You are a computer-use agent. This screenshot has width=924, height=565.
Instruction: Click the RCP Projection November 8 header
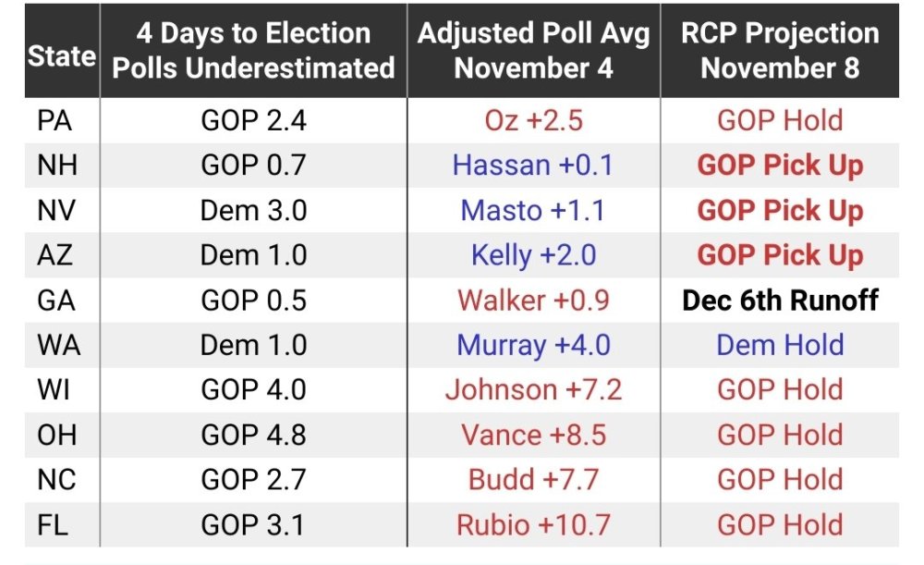coord(780,50)
